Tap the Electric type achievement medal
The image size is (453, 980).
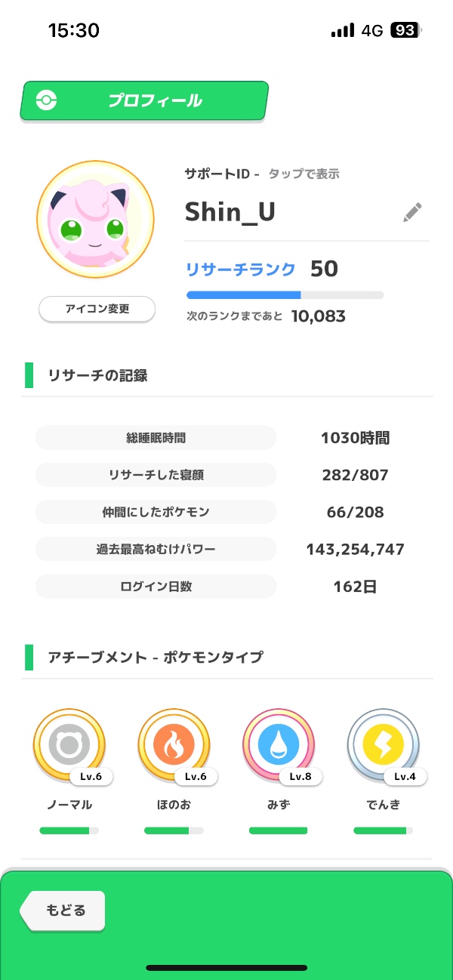click(383, 745)
